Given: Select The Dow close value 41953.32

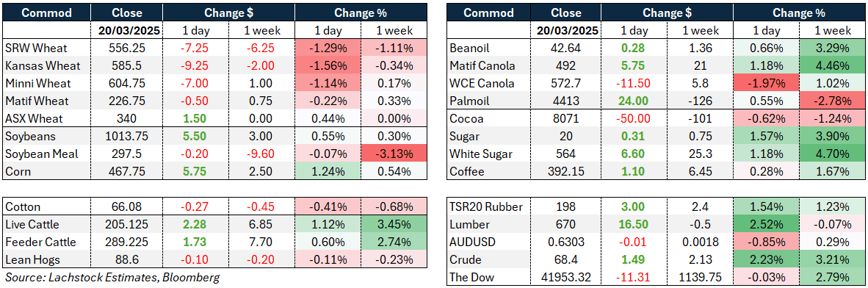Looking at the screenshot, I should (567, 277).
